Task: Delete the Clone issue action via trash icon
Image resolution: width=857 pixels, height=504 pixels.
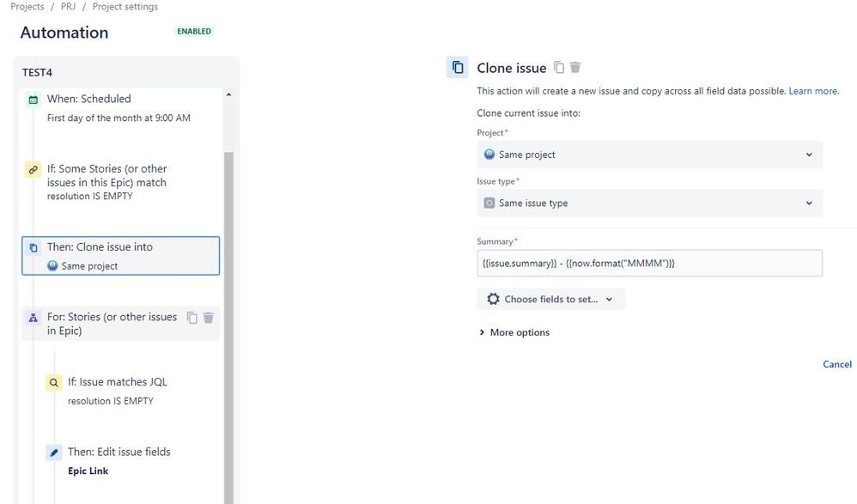Action: [x=575, y=67]
